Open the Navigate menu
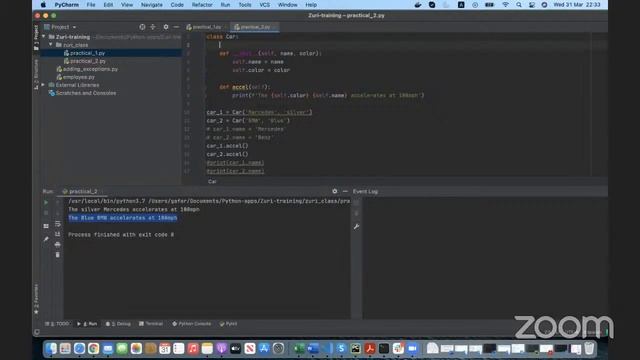The height and width of the screenshot is (360, 640). coord(152,5)
